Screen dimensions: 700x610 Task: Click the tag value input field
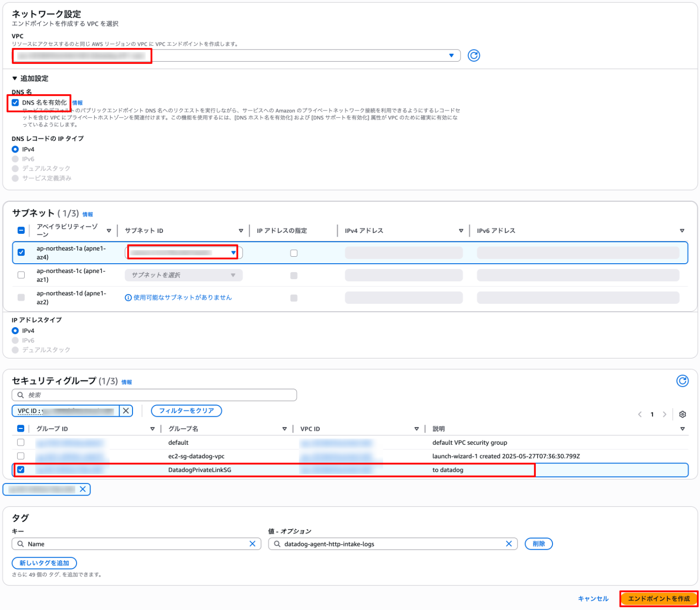pos(393,544)
